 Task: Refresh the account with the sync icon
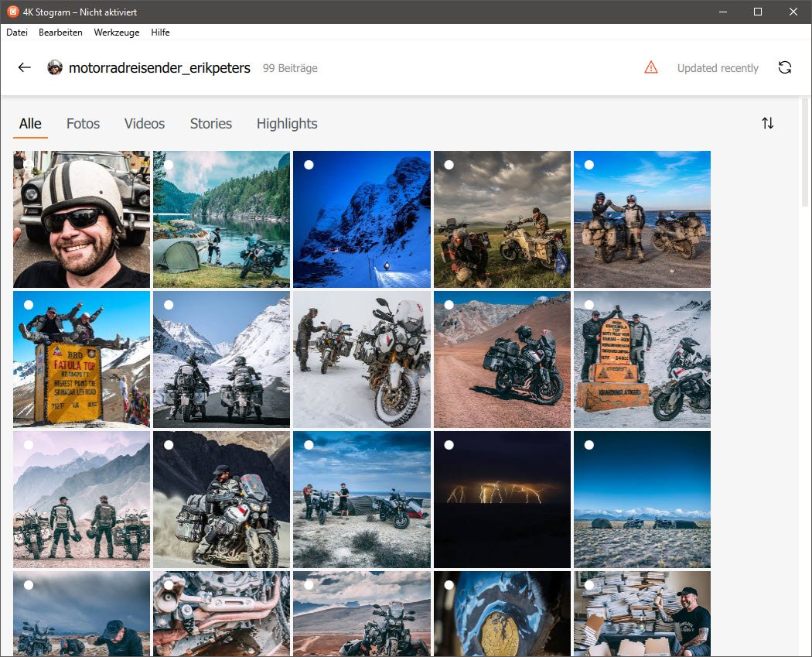coord(785,67)
